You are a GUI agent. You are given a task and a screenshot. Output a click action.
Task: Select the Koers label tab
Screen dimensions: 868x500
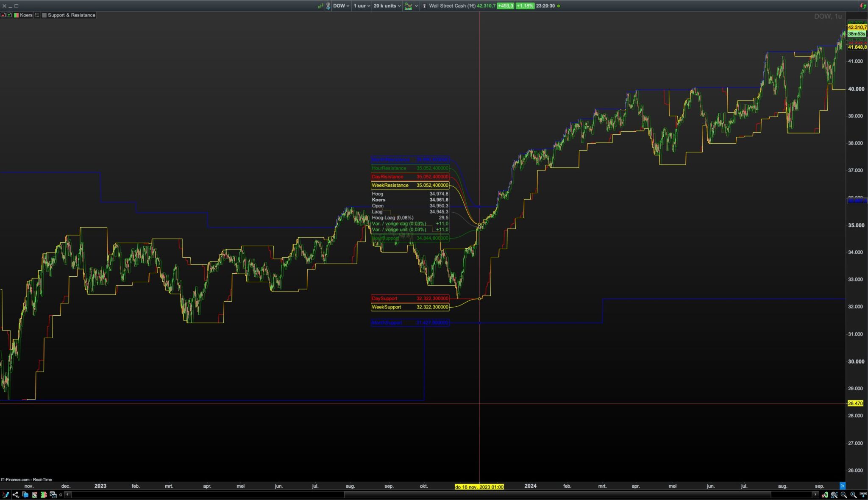pos(26,15)
